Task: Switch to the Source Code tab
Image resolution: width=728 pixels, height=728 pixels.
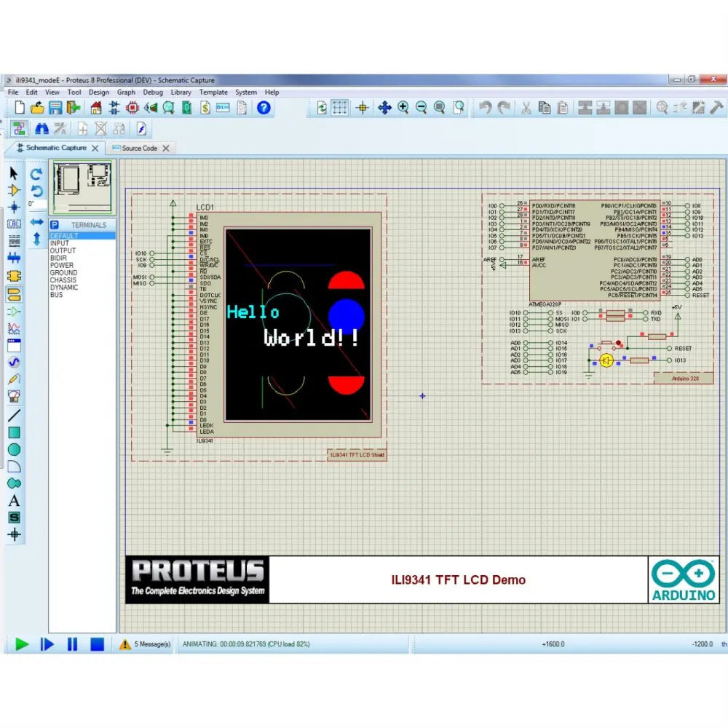Action: click(x=139, y=148)
